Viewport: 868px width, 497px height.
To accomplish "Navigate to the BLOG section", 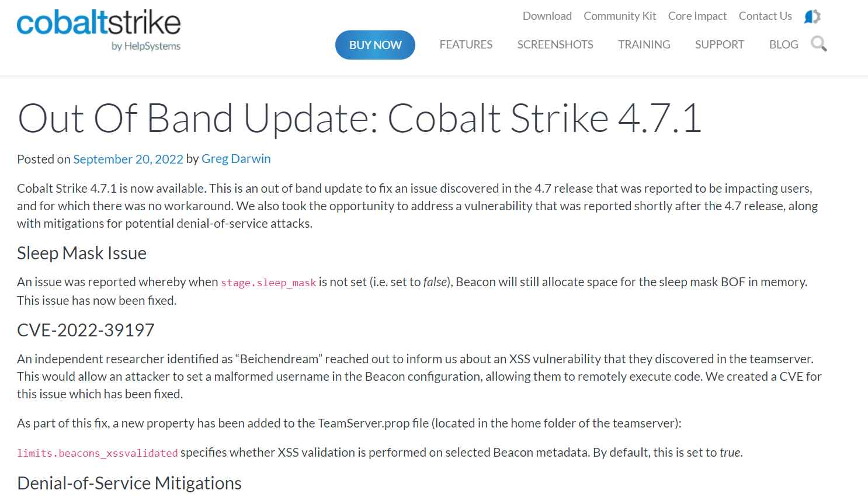I will [783, 44].
